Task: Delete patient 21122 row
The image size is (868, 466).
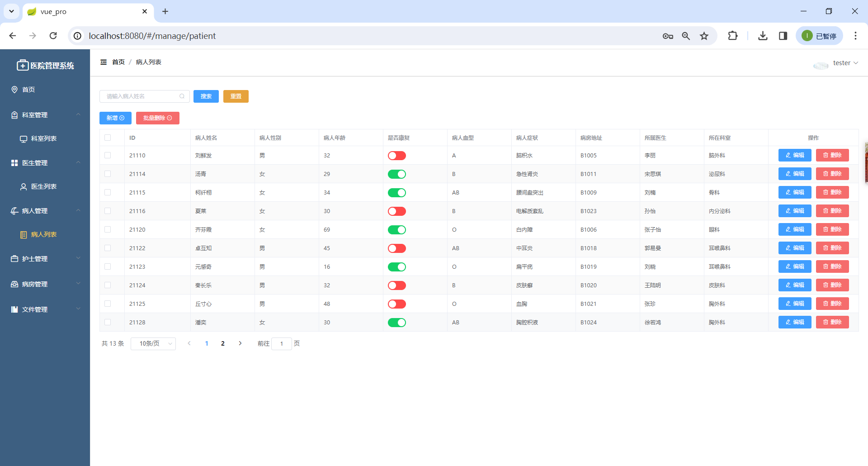Action: 832,248
